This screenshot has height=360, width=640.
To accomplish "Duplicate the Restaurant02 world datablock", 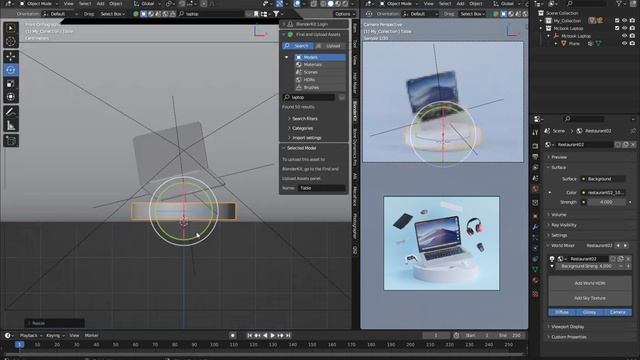I will tap(625, 144).
